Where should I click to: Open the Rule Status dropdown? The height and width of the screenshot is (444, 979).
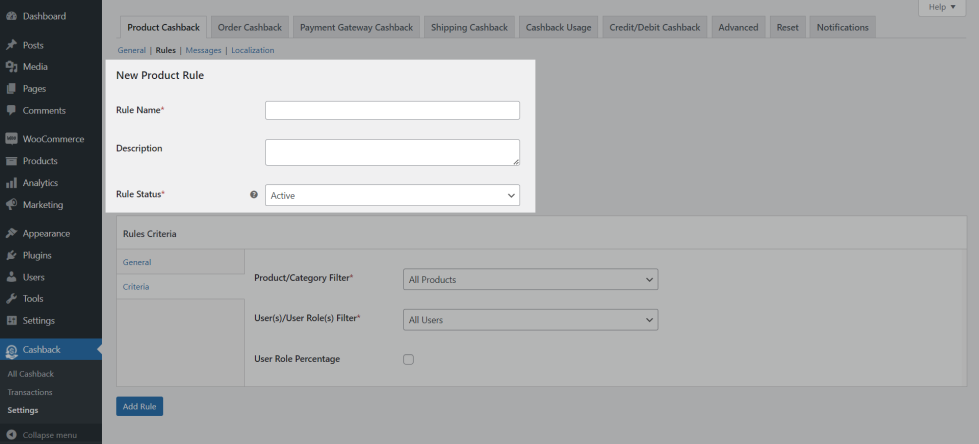click(392, 195)
